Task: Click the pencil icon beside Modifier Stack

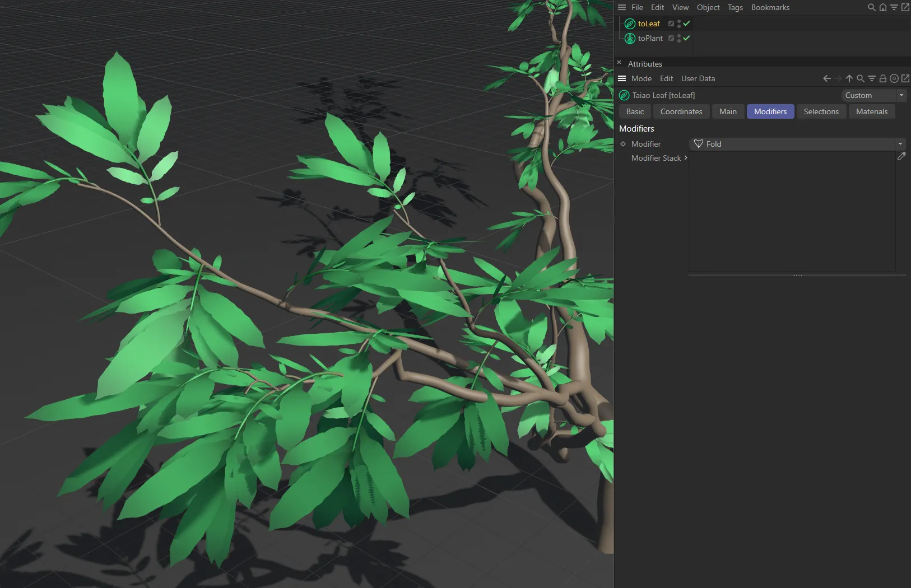Action: (x=901, y=157)
